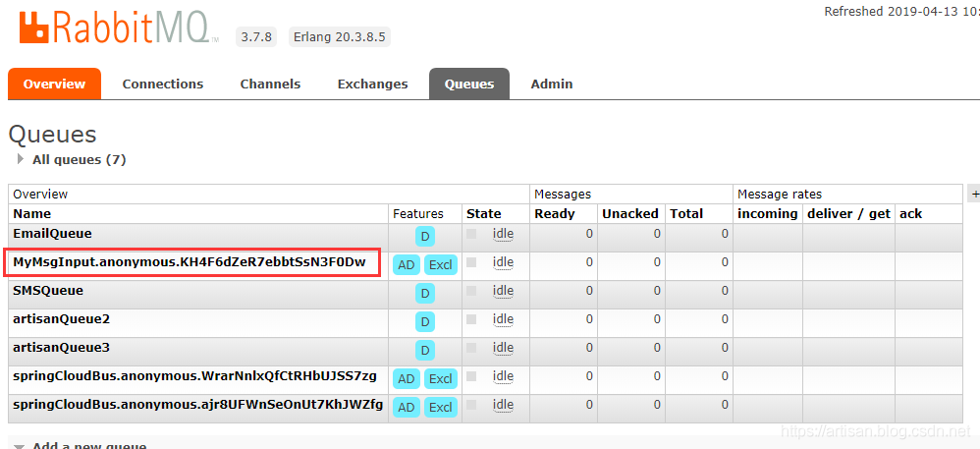Expand the Add a new queue section
The image size is (980, 449).
(88, 446)
